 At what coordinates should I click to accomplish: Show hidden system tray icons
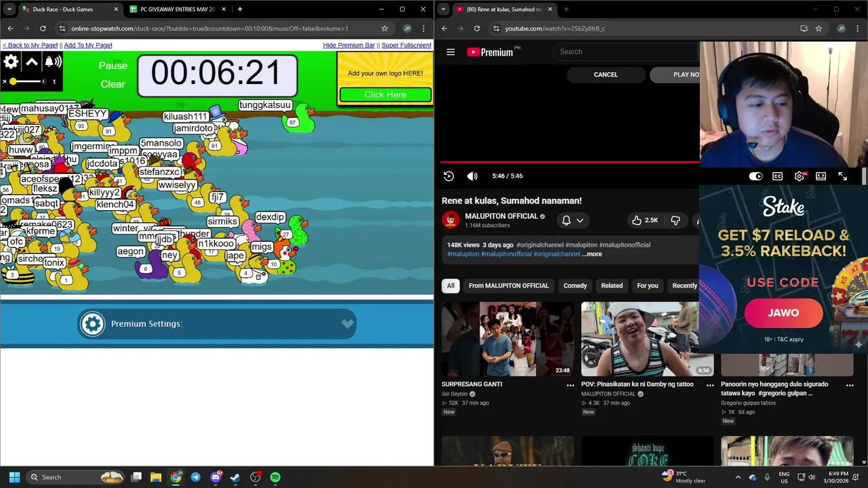pyautogui.click(x=738, y=477)
